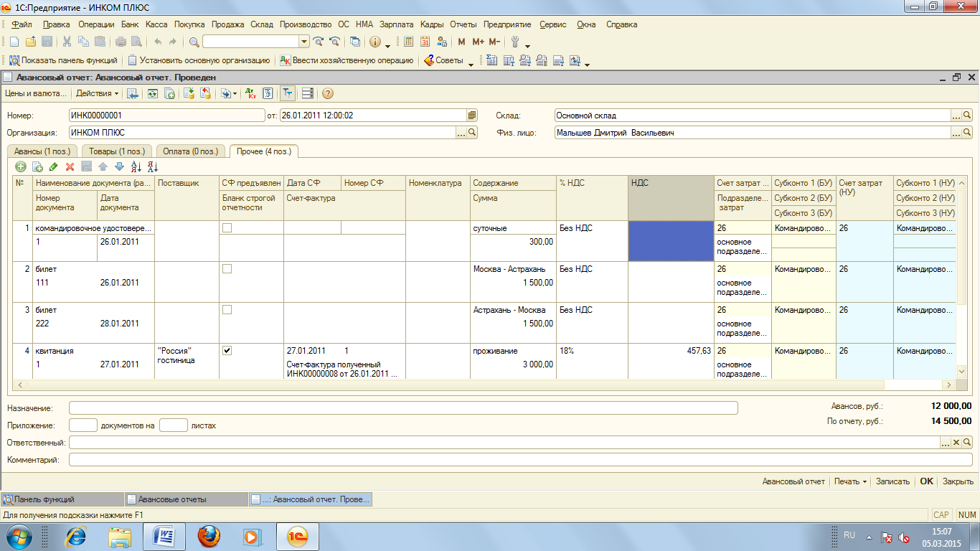
Task: Switch to Авансовые отчеты window tab
Action: [185, 499]
